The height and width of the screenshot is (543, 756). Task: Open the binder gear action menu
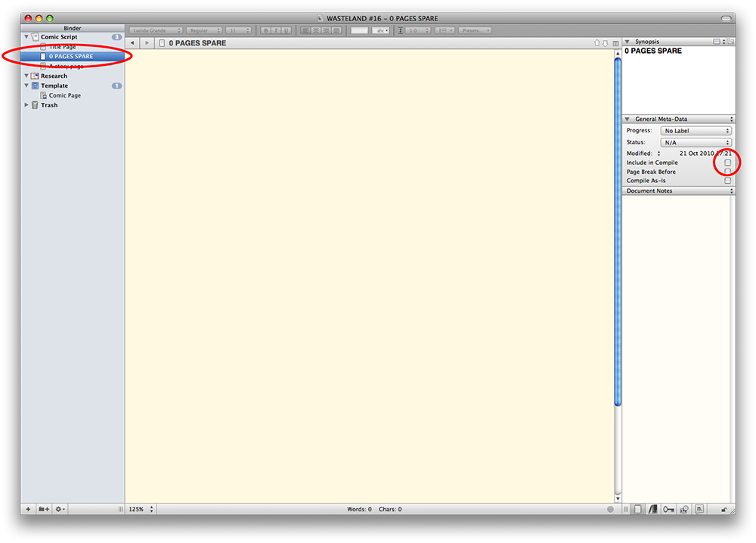pos(59,510)
